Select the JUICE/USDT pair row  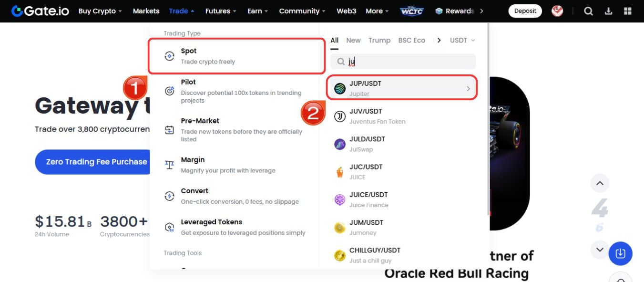coord(403,199)
